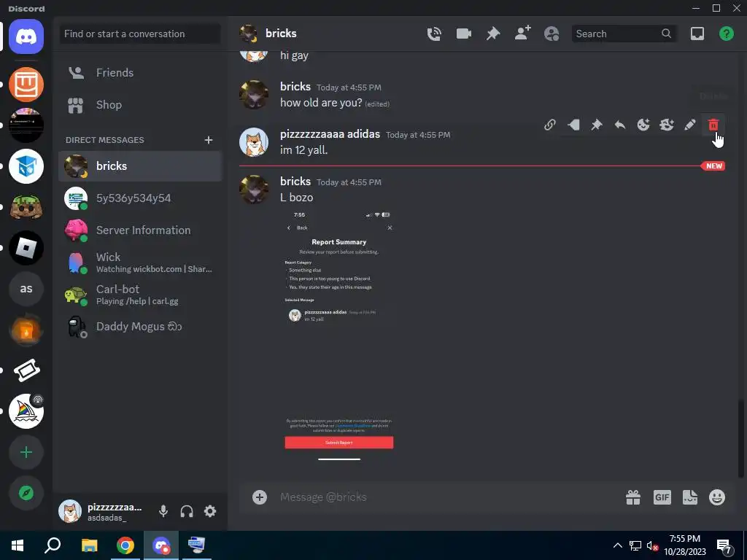Send a gift with the gift icon
The height and width of the screenshot is (560, 747).
(x=633, y=497)
